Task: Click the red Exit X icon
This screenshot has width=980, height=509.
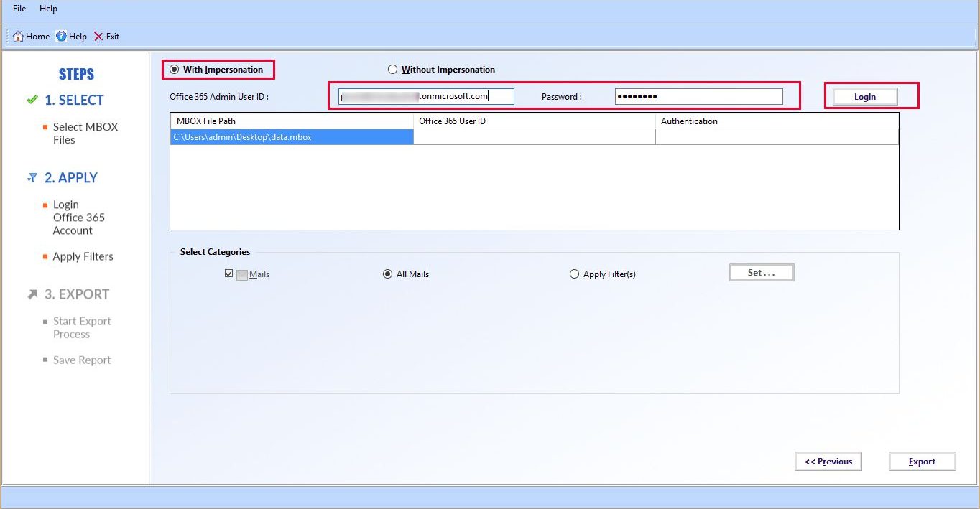Action: [x=98, y=37]
